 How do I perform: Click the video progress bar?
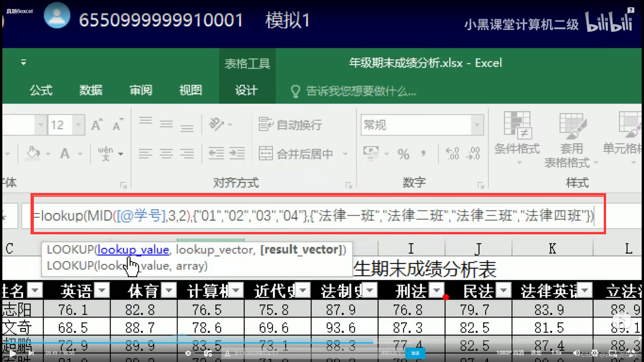pyautogui.click(x=322, y=343)
